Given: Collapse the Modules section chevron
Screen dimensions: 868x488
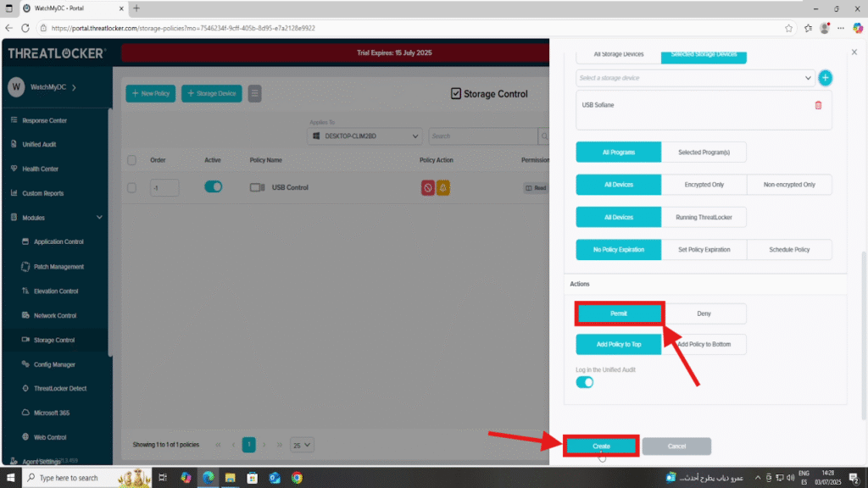Looking at the screenshot, I should point(100,218).
